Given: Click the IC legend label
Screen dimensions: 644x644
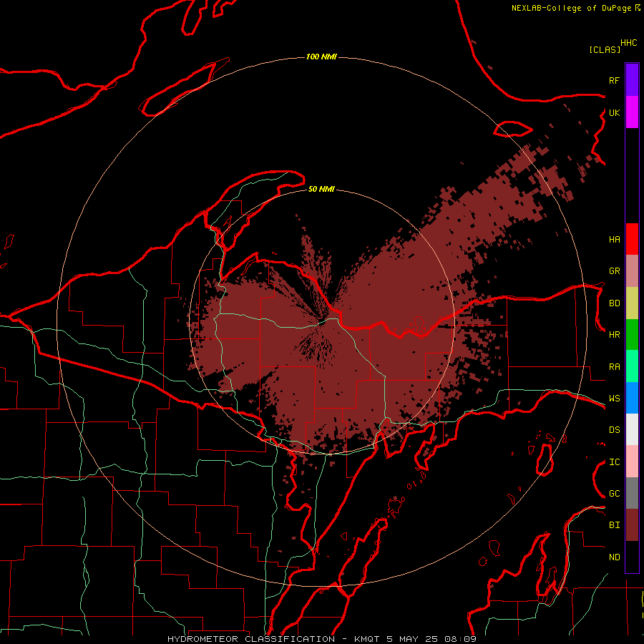Looking at the screenshot, I should coord(615,462).
